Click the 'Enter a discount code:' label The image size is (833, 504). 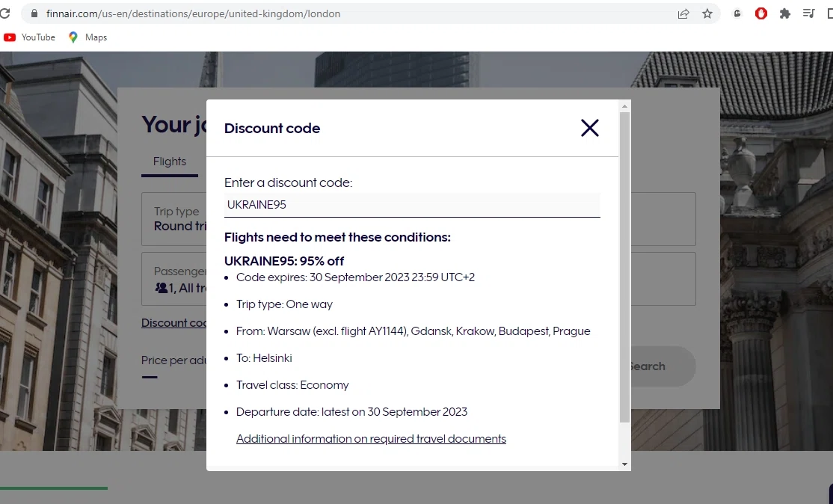pos(288,182)
